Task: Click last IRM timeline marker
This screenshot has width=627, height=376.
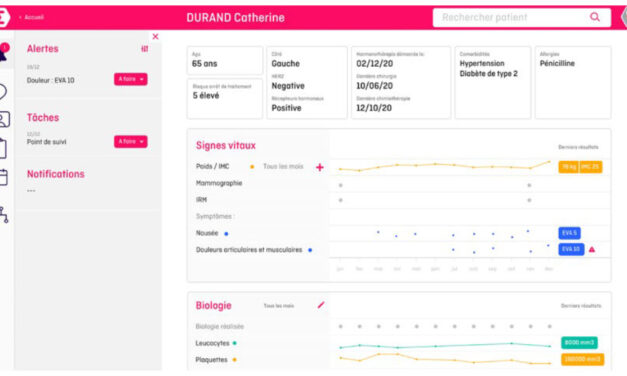Action: click(529, 200)
